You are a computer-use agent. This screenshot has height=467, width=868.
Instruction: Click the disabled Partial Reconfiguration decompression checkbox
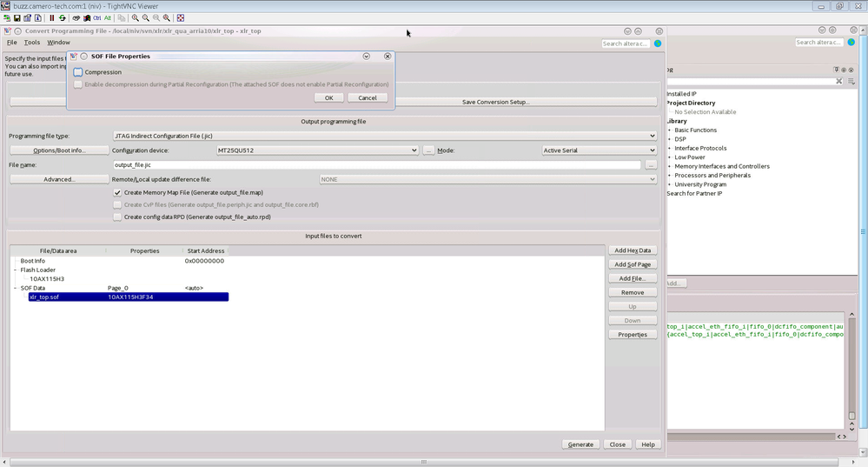(x=78, y=84)
